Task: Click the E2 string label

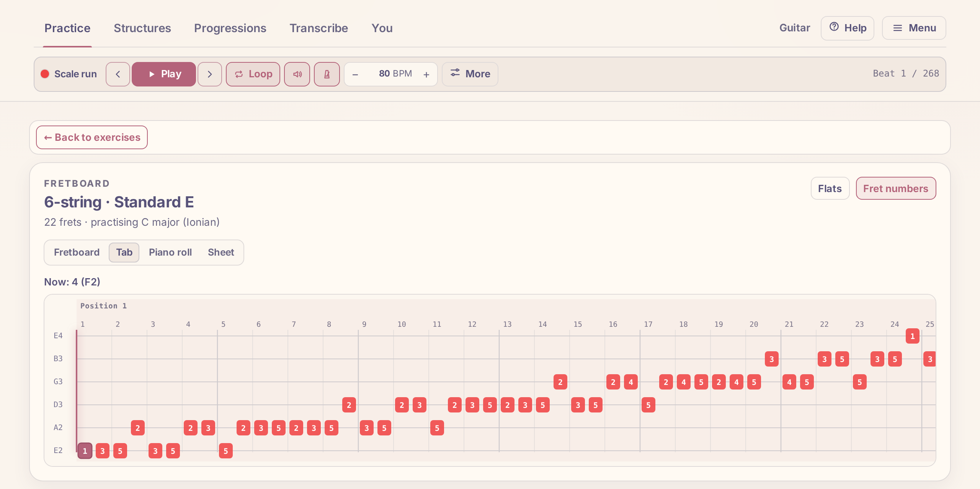Action: click(58, 450)
